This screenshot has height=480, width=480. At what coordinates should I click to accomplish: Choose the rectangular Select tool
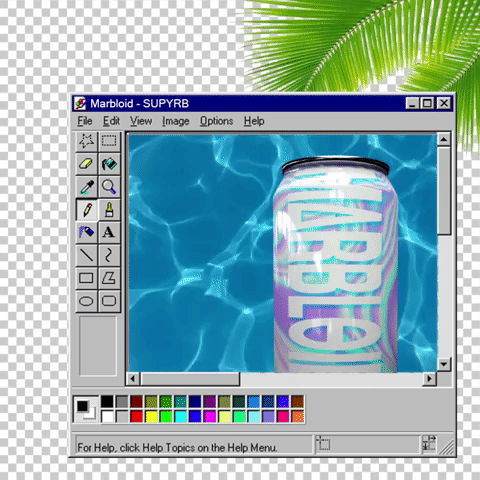coord(109,141)
